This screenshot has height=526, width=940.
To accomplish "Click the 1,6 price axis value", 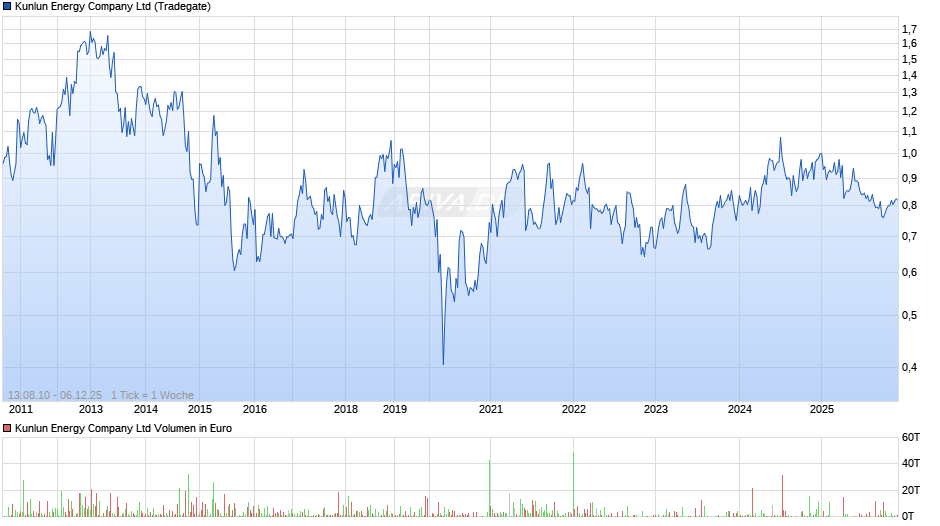I will pyautogui.click(x=909, y=43).
